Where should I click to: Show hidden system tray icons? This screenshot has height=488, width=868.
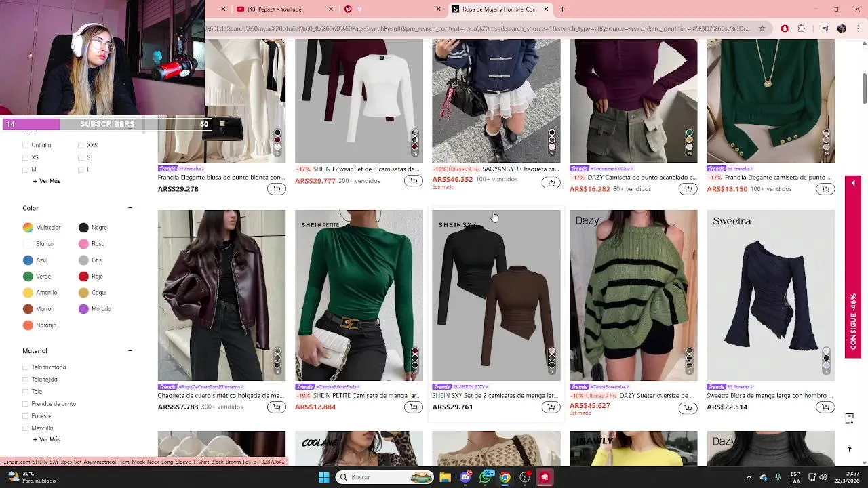pyautogui.click(x=749, y=477)
